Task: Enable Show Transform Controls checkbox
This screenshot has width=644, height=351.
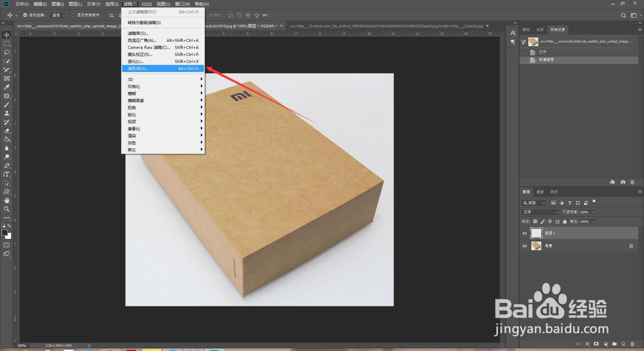Action: [73, 15]
